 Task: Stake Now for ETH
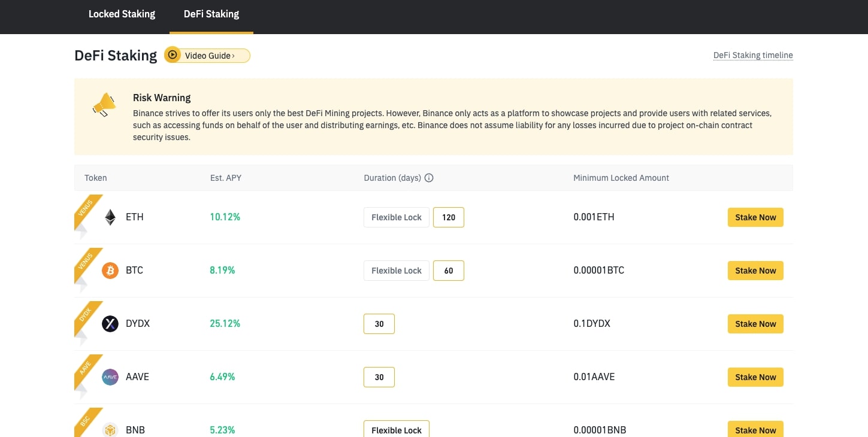click(755, 217)
